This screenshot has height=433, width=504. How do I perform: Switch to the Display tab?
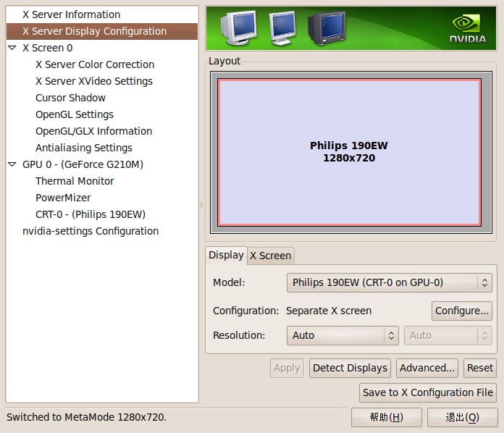coord(226,255)
